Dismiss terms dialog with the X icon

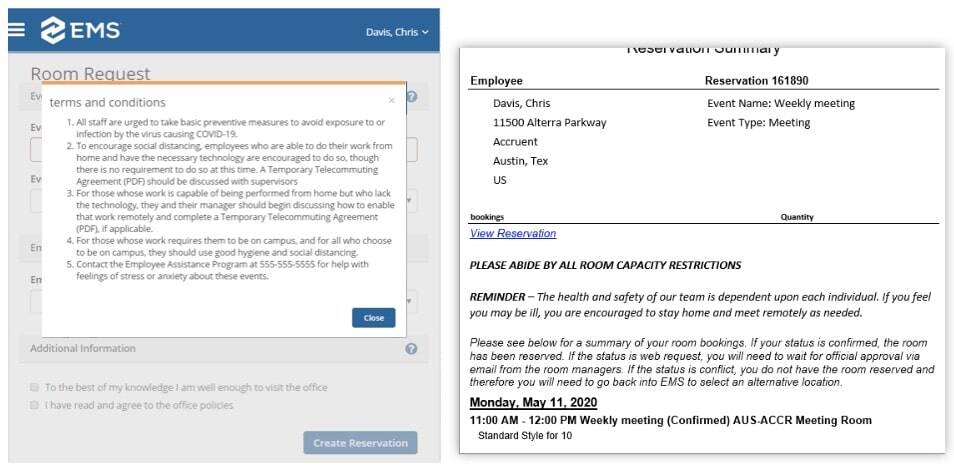391,100
